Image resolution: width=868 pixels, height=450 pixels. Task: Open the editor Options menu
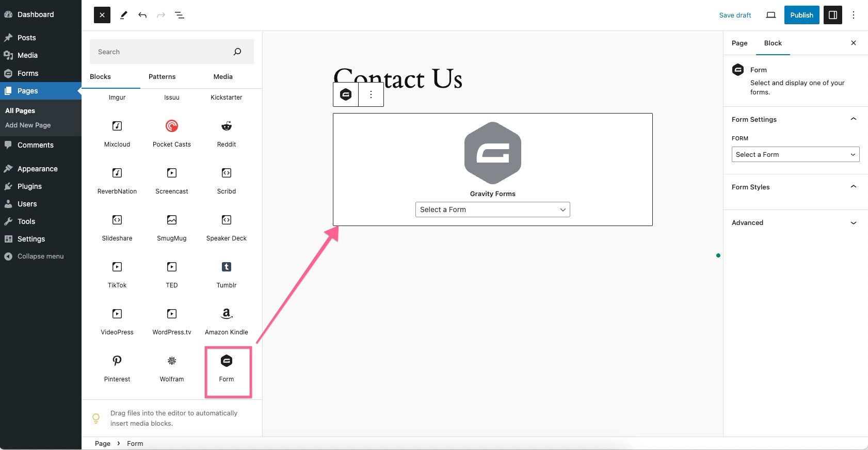tap(854, 15)
